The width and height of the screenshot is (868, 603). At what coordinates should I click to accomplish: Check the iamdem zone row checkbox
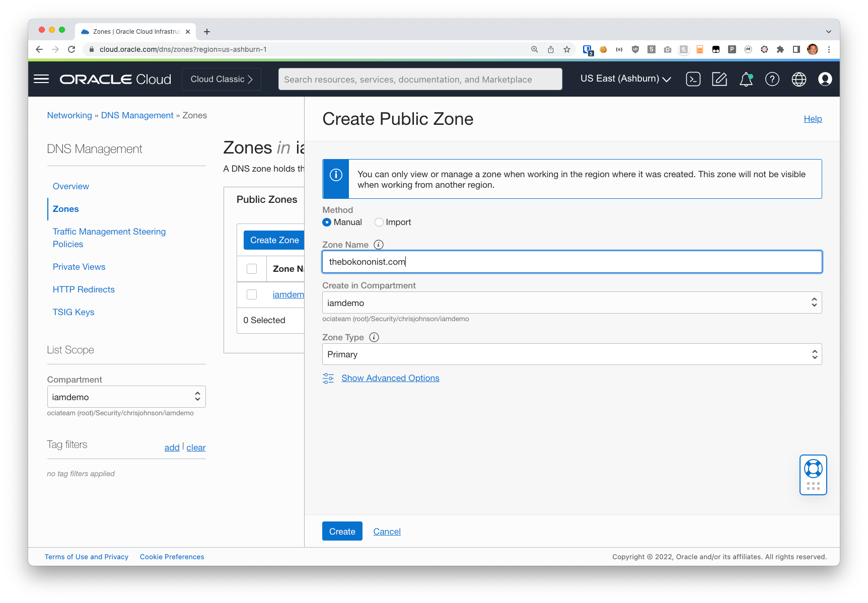point(251,294)
